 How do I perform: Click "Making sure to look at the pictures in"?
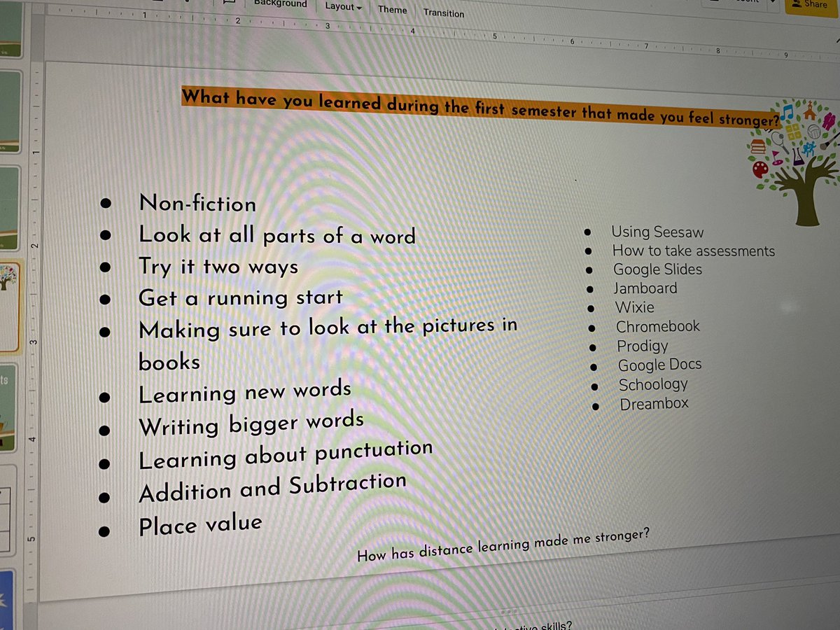point(328,327)
